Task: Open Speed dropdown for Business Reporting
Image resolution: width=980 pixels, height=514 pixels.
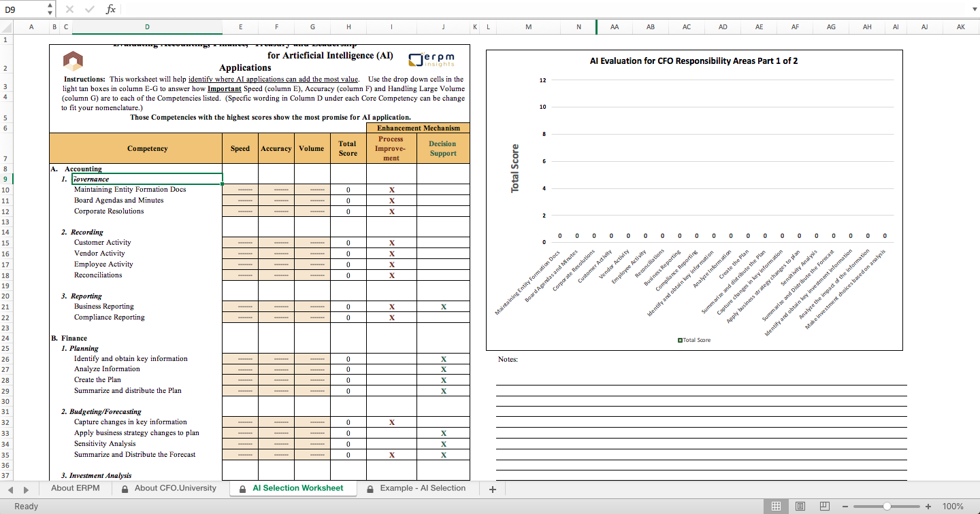Action: click(240, 307)
